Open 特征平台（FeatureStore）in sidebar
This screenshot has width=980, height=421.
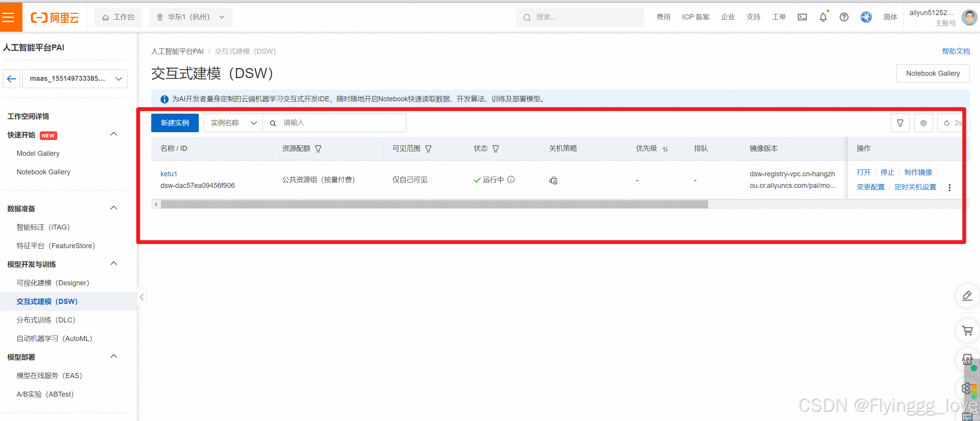(56, 246)
